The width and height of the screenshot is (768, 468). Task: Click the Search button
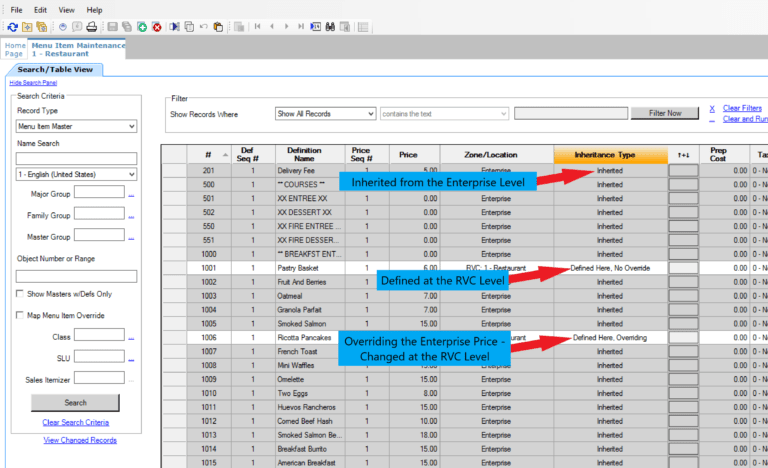click(x=75, y=403)
